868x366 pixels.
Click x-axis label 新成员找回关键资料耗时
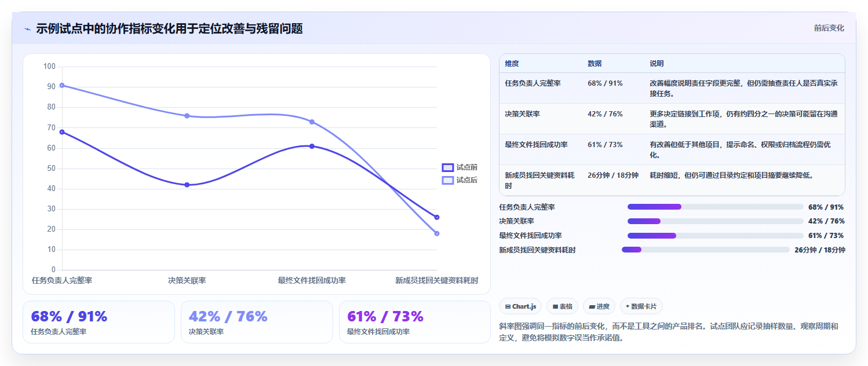(437, 280)
